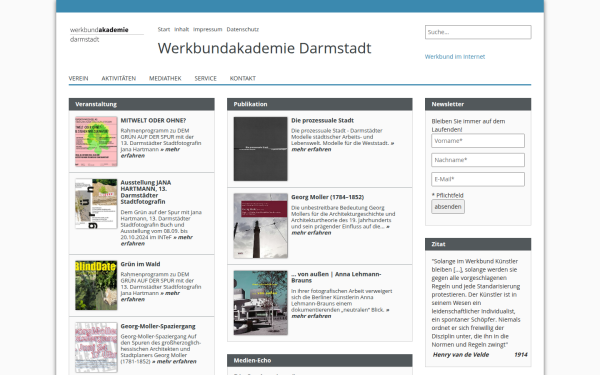Open the von außen | Anna Lehmann-Brauns headline
The image size is (600, 375).
pos(336,277)
